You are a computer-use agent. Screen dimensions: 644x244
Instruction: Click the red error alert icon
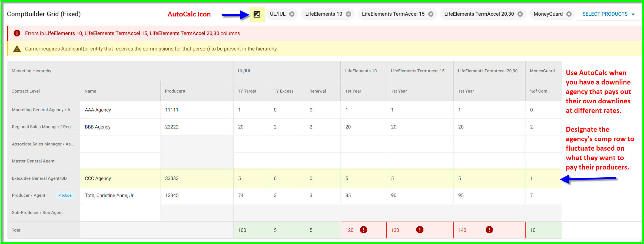click(17, 33)
